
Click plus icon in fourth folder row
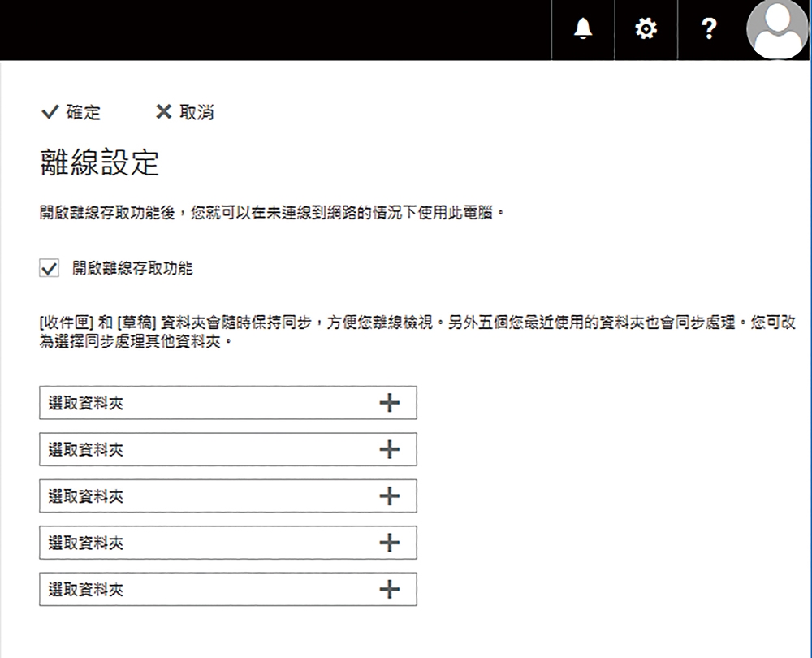pos(390,543)
